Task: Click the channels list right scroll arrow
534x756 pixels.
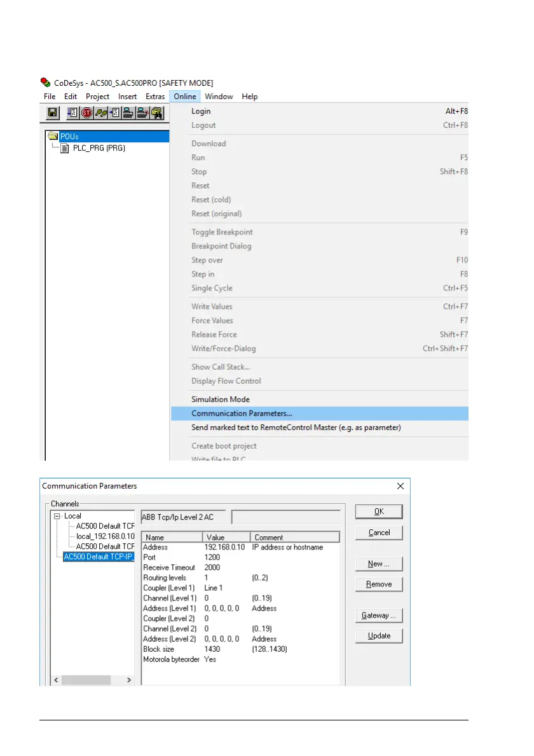Action: (129, 680)
